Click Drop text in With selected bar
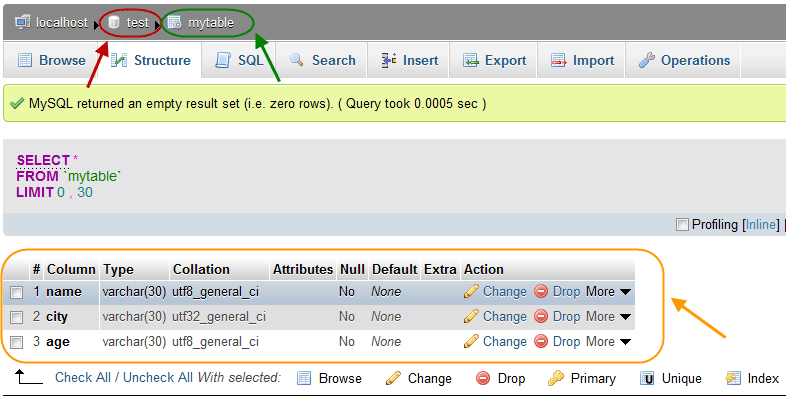 point(511,378)
